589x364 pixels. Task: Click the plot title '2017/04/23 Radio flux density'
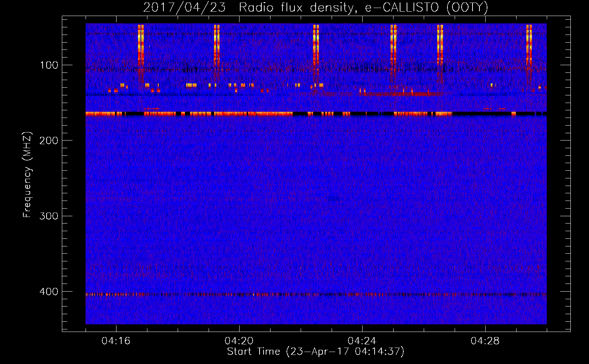(x=316, y=7)
